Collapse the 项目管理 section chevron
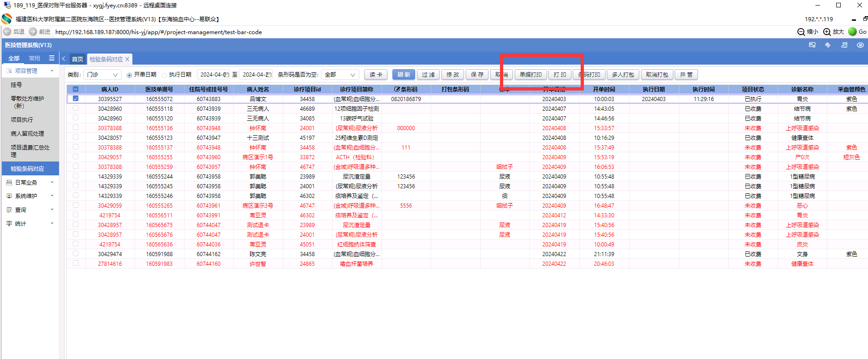Screen dimensions: 868x359 (x=52, y=71)
